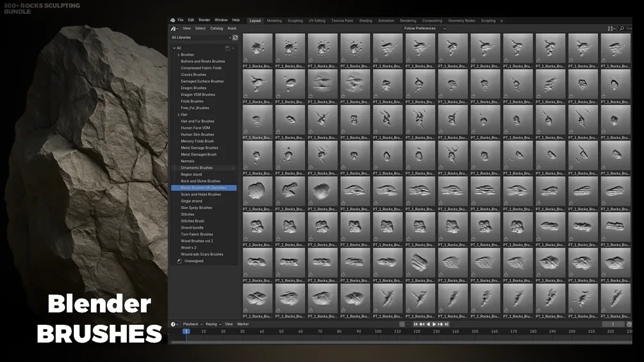Image resolution: width=644 pixels, height=362 pixels.
Task: Open the Follow Preferences import dropdown
Action: [x=424, y=28]
